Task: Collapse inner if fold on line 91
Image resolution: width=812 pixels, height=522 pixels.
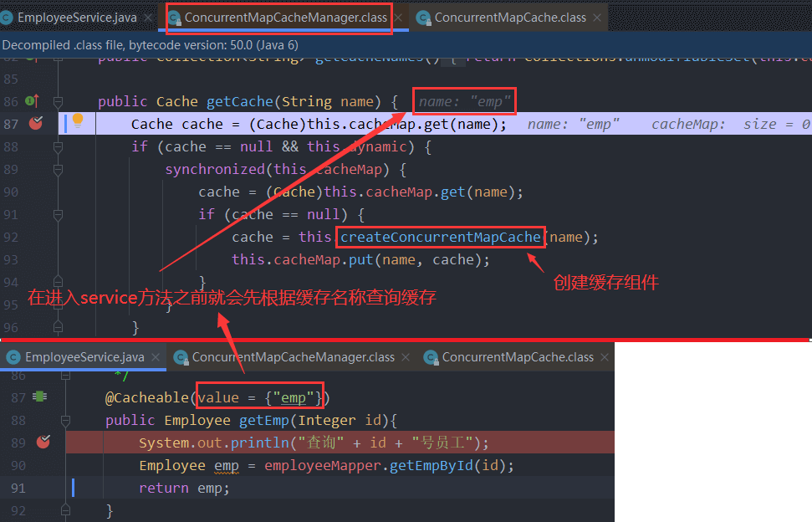Action: (58, 214)
